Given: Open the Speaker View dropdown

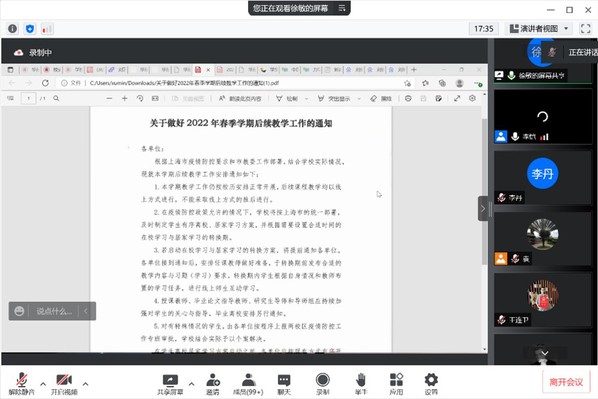Looking at the screenshot, I should (x=539, y=29).
